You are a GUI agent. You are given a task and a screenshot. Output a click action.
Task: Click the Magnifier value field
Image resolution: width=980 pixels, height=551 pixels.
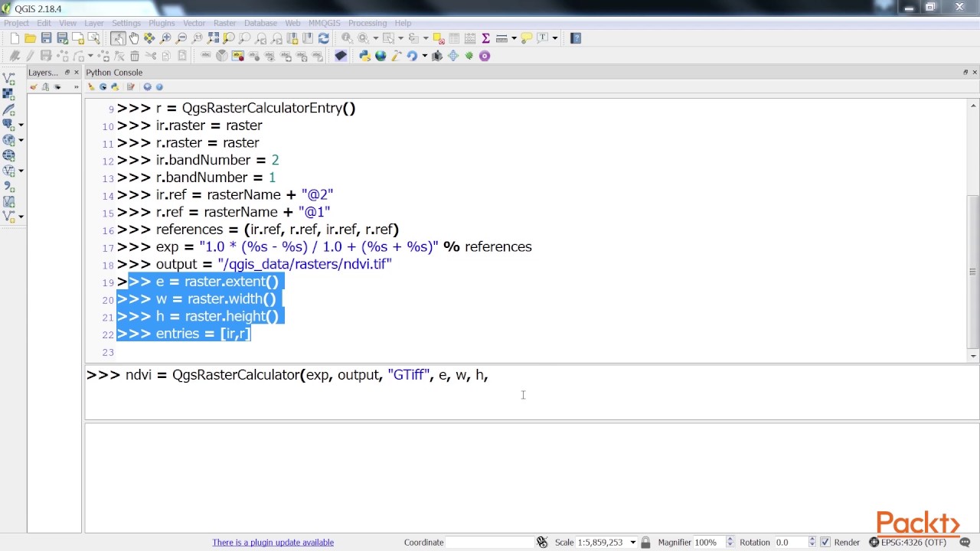(708, 543)
